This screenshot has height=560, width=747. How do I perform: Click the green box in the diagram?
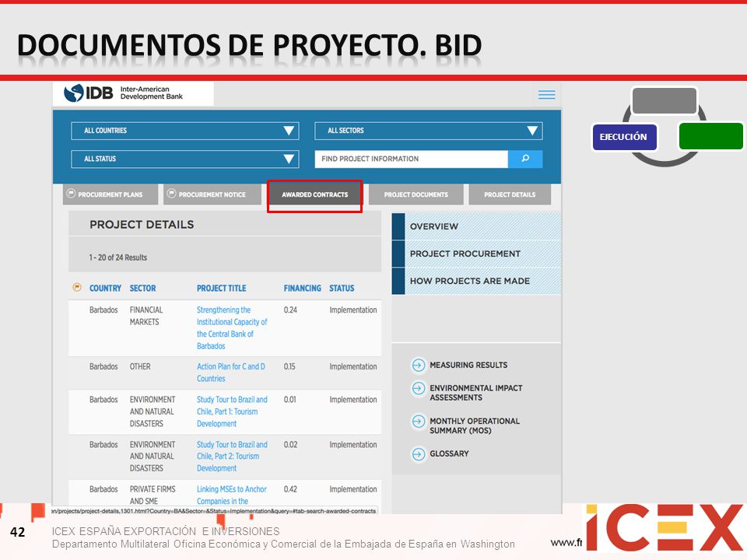click(710, 136)
